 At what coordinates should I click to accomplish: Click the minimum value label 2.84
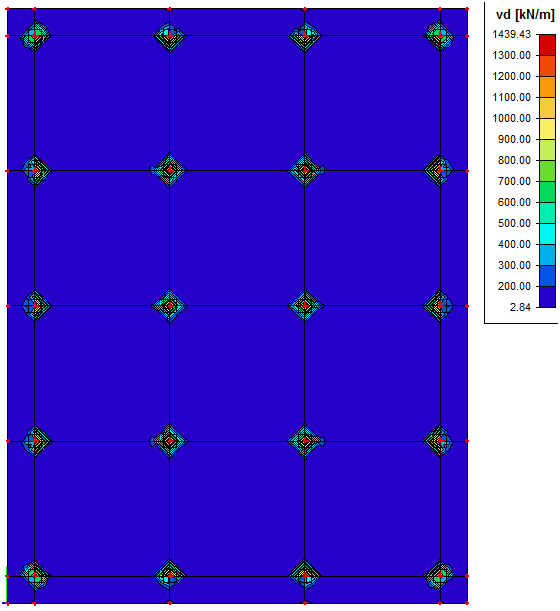tap(520, 307)
